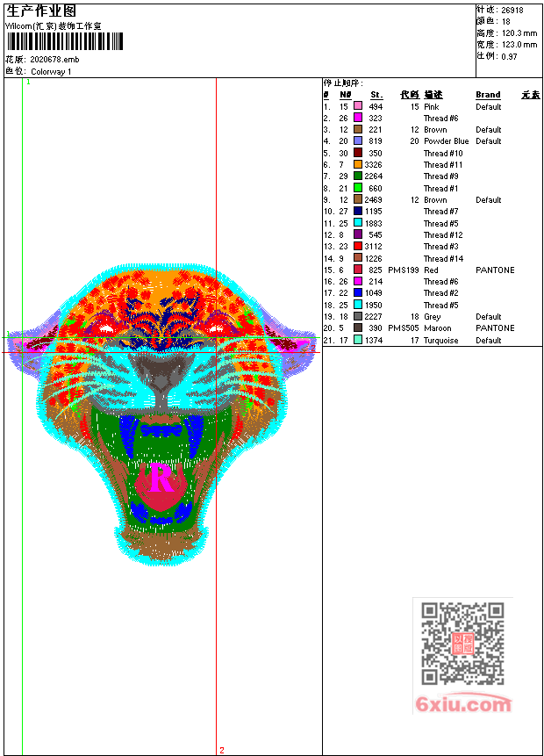
Task: Select the height value '120.3 mm'
Action: click(519, 33)
